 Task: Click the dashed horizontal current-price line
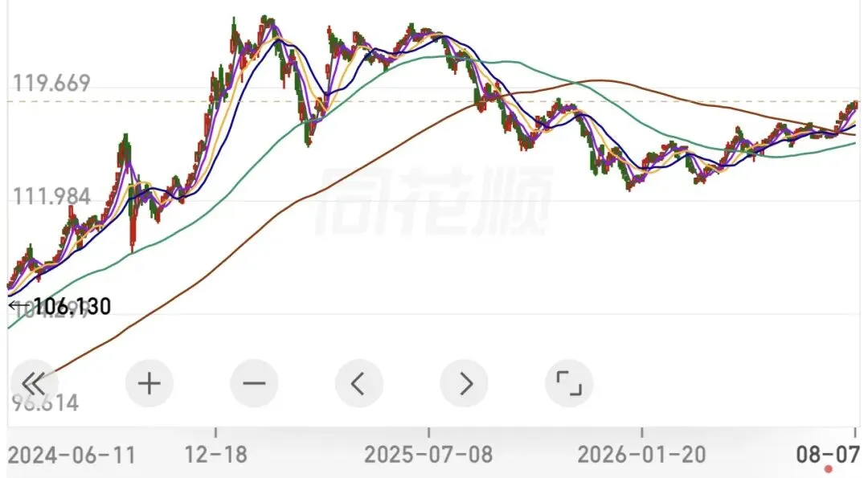(432, 101)
